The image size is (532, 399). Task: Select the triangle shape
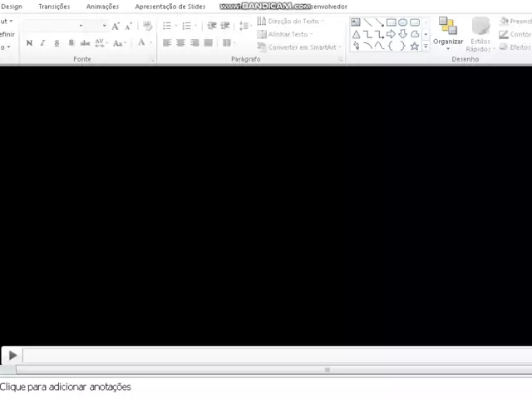[x=356, y=34]
